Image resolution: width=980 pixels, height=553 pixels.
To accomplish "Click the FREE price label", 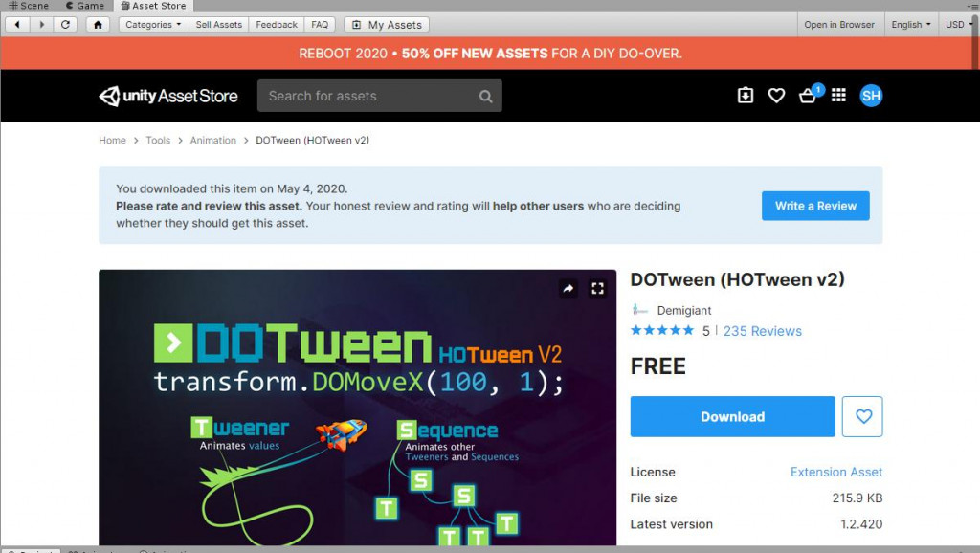I will point(657,366).
